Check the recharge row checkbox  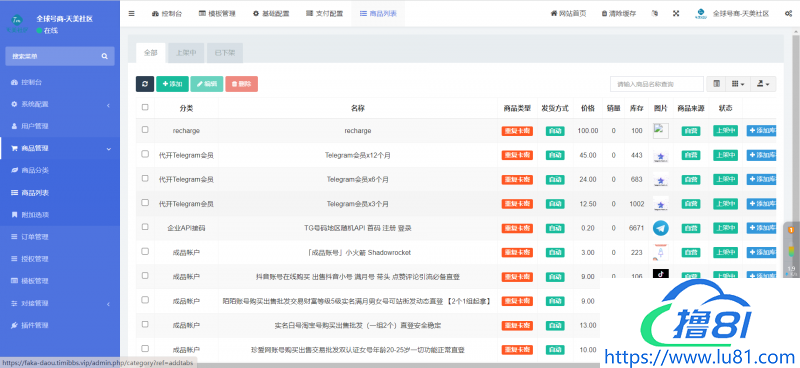pyautogui.click(x=145, y=130)
